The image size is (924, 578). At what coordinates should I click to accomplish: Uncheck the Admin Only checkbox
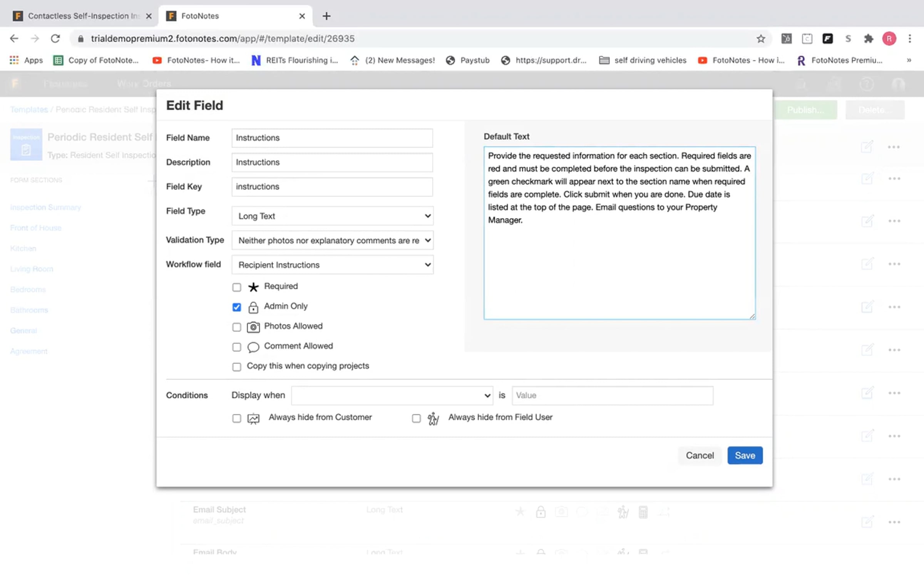point(237,307)
